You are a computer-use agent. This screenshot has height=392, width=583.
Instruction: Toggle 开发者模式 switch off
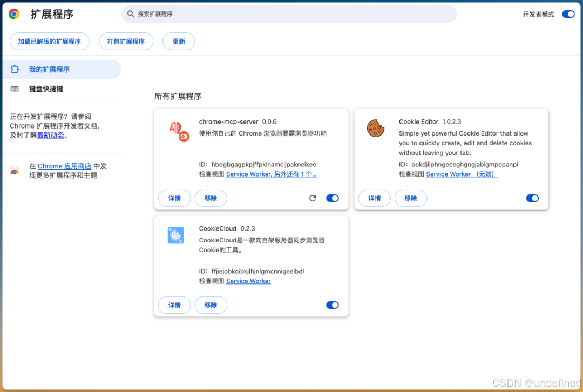pyautogui.click(x=568, y=14)
